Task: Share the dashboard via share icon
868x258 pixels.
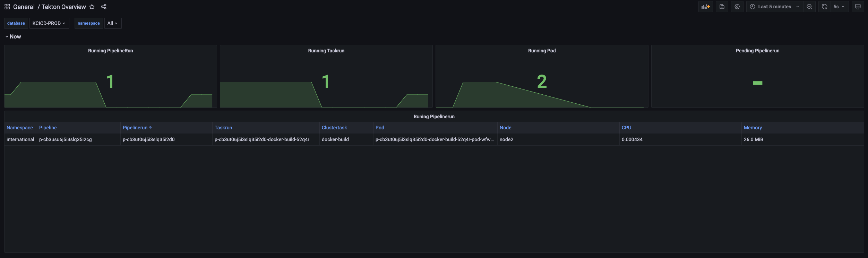Action: click(x=104, y=7)
